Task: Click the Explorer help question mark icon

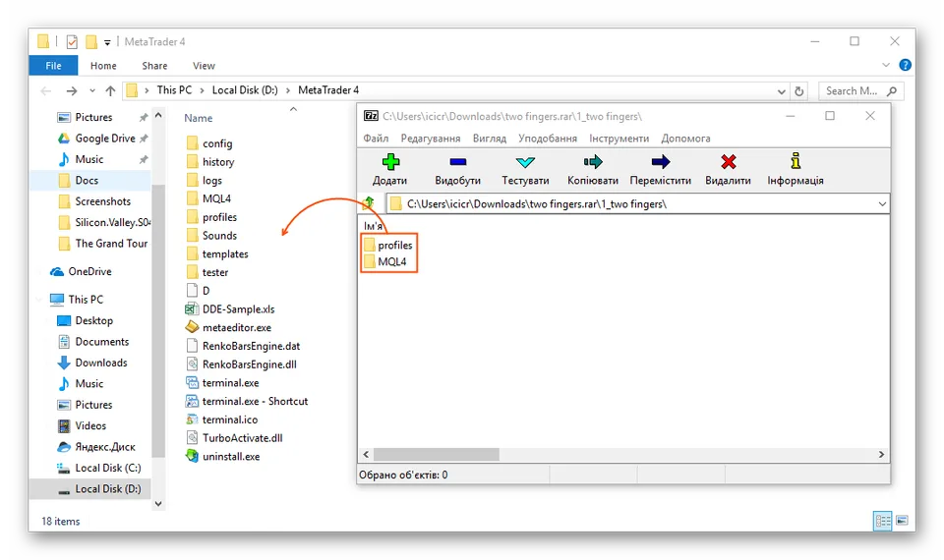Action: pos(905,65)
